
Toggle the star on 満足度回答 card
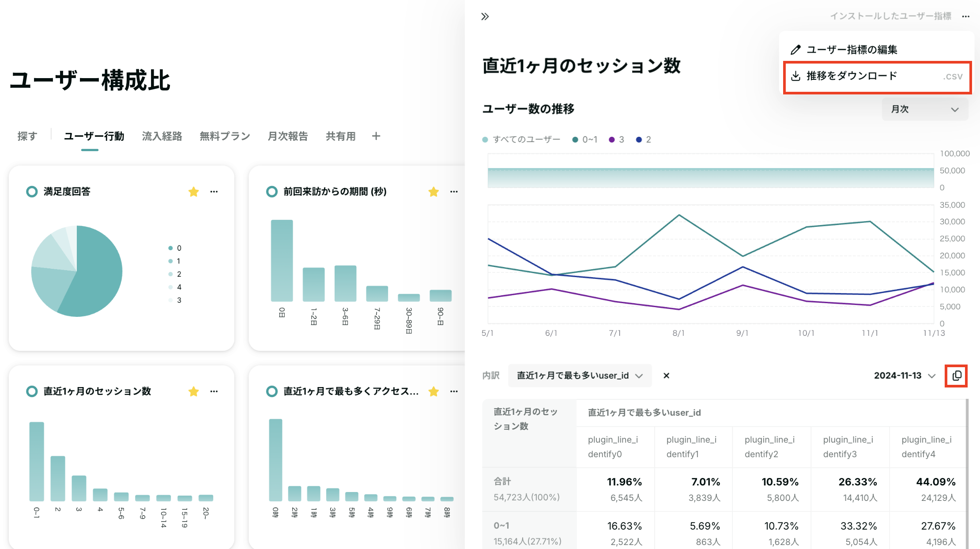[x=193, y=192]
